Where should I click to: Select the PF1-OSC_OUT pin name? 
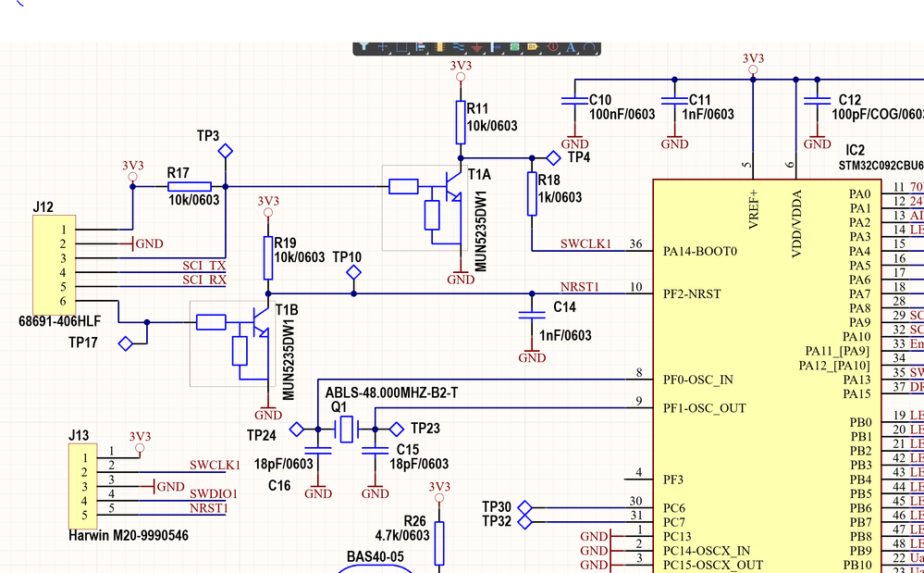tap(705, 408)
